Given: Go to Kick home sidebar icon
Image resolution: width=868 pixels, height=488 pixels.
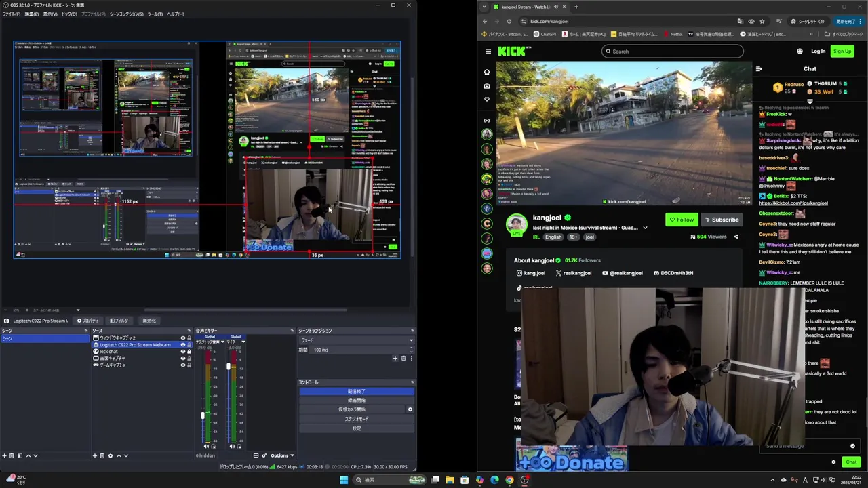Looking at the screenshot, I should [x=486, y=72].
